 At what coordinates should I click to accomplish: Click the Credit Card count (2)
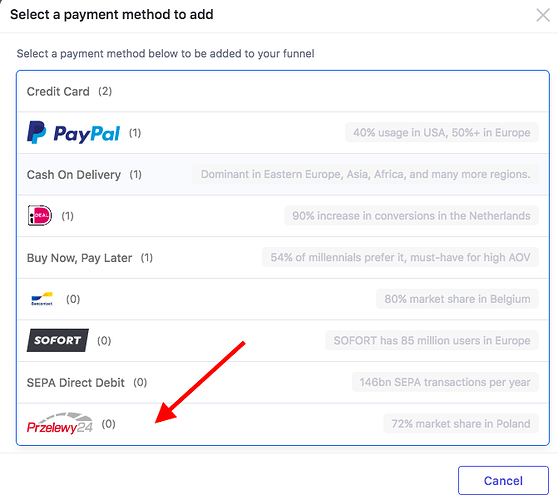[x=105, y=91]
